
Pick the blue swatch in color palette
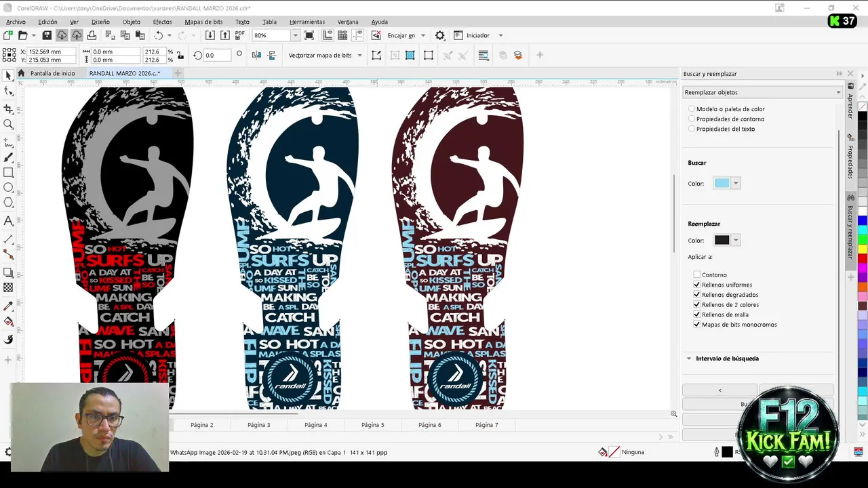[x=863, y=221]
